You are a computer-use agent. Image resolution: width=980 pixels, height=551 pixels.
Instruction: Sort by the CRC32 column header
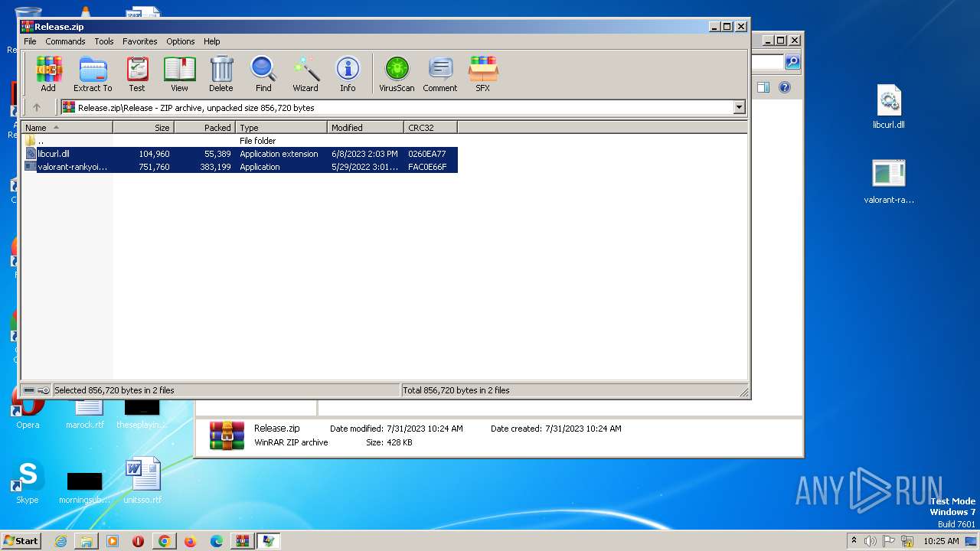(x=430, y=128)
